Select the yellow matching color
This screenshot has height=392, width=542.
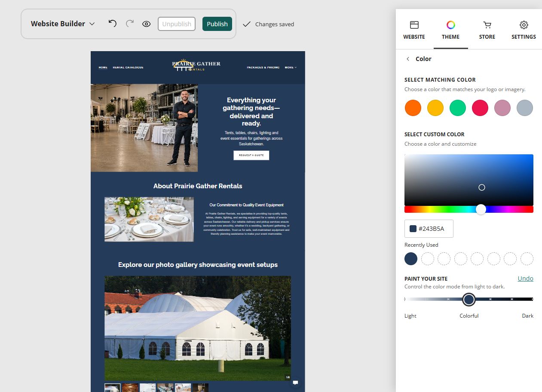[x=435, y=108]
